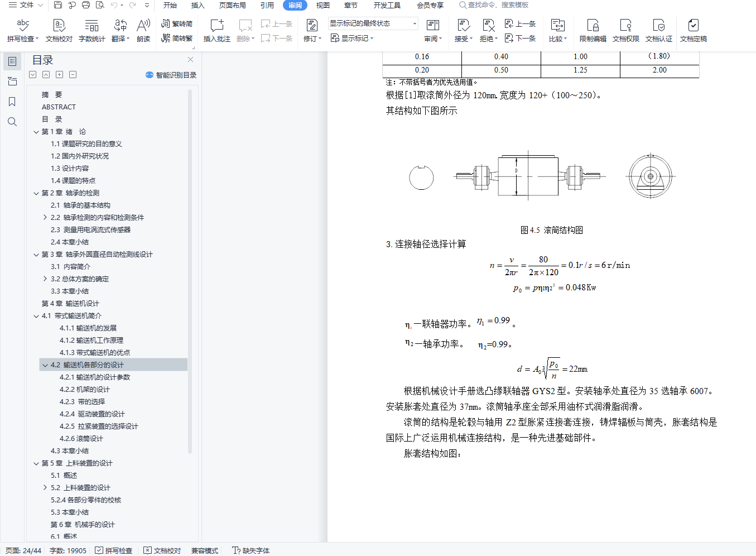Convert text with 繁转简
Image resolution: width=756 pixels, height=556 pixels.
pos(177,23)
